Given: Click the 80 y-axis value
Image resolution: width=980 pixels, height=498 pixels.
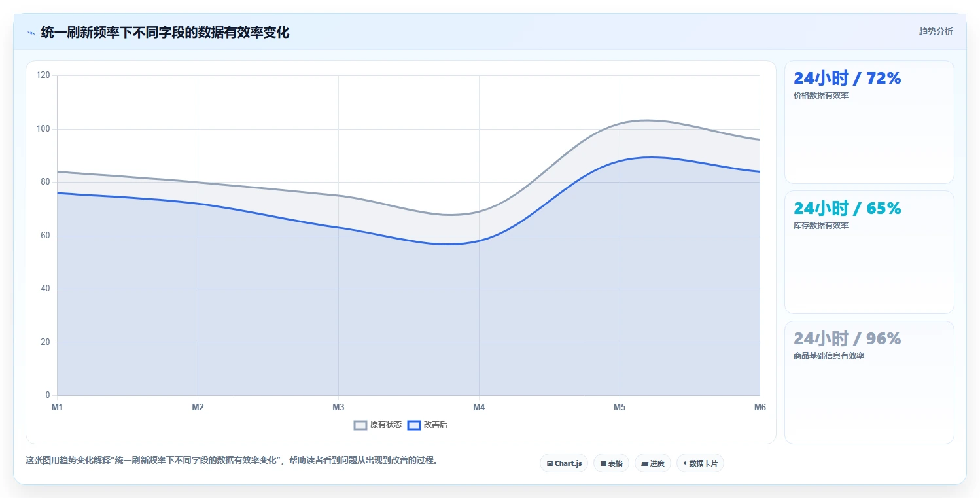Looking at the screenshot, I should pyautogui.click(x=45, y=182).
